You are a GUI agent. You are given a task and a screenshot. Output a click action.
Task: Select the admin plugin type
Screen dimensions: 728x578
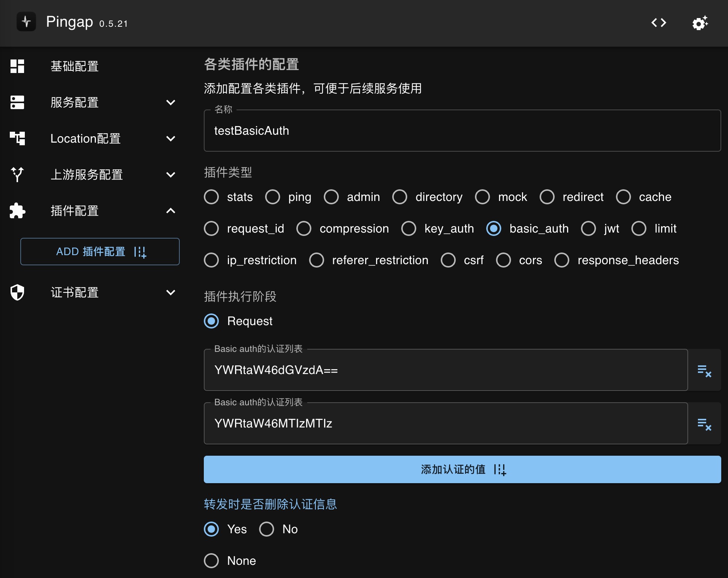[x=331, y=197]
